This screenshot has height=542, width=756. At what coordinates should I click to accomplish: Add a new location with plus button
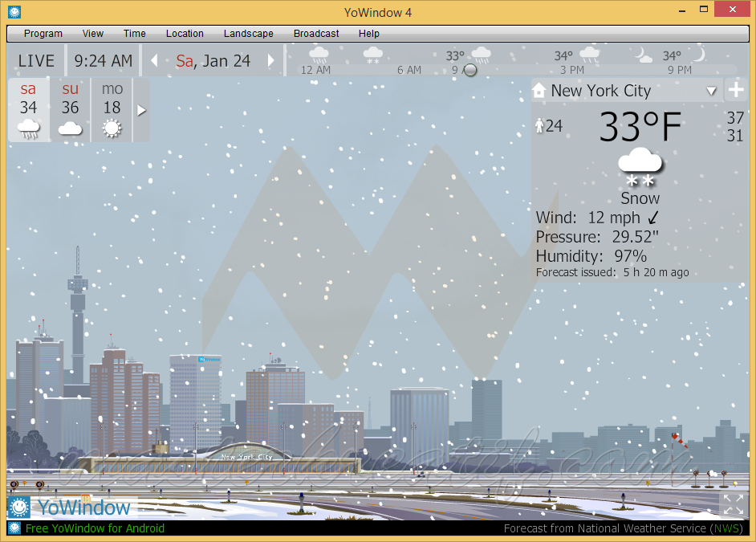pos(736,90)
